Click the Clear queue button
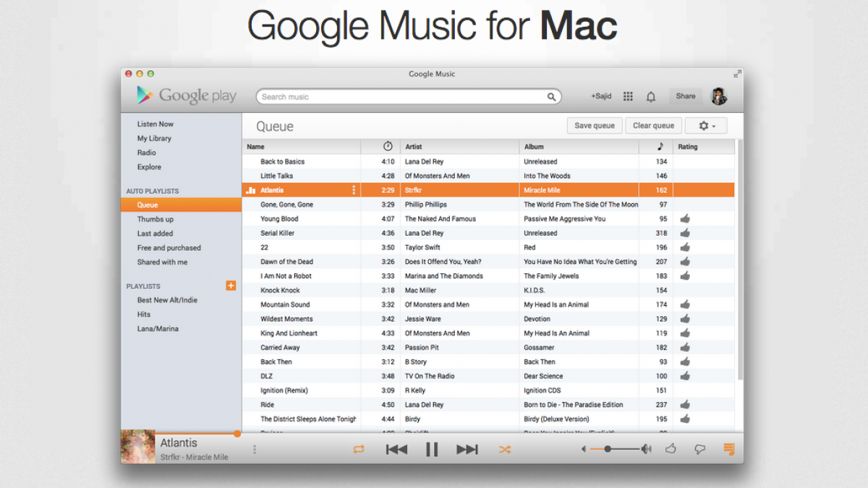 (x=653, y=126)
